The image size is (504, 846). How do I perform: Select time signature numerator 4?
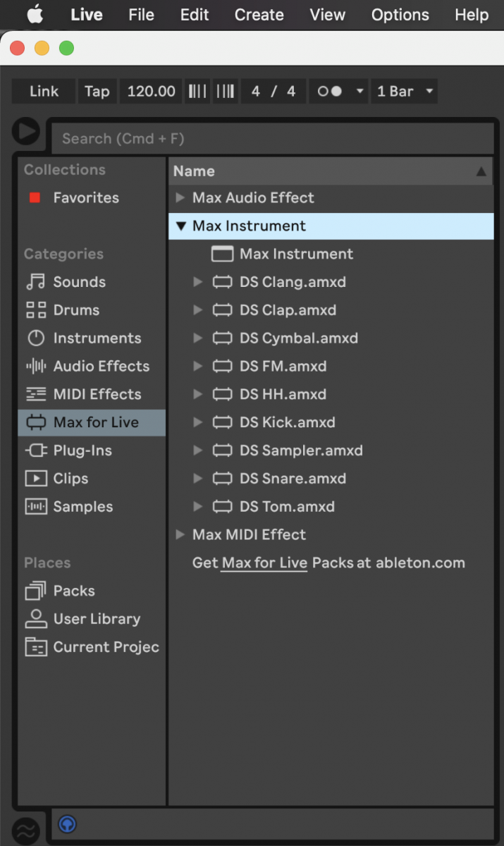(256, 91)
